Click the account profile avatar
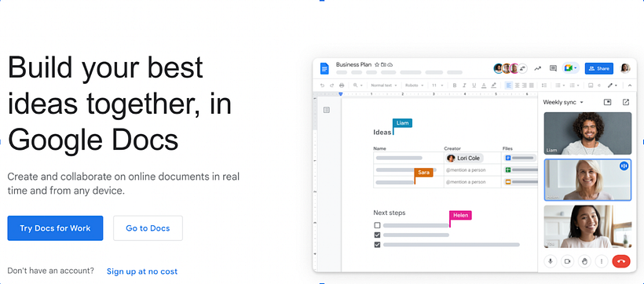Image resolution: width=644 pixels, height=284 pixels. click(x=625, y=68)
